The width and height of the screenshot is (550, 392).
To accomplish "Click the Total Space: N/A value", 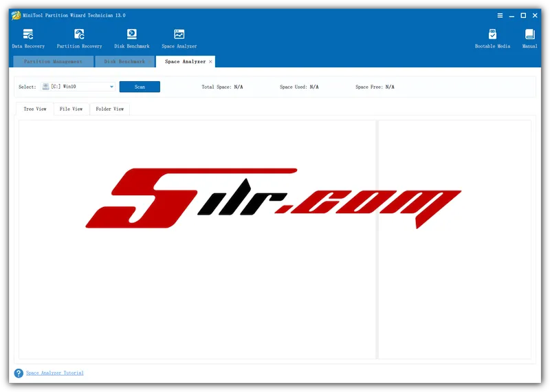I will 222,87.
